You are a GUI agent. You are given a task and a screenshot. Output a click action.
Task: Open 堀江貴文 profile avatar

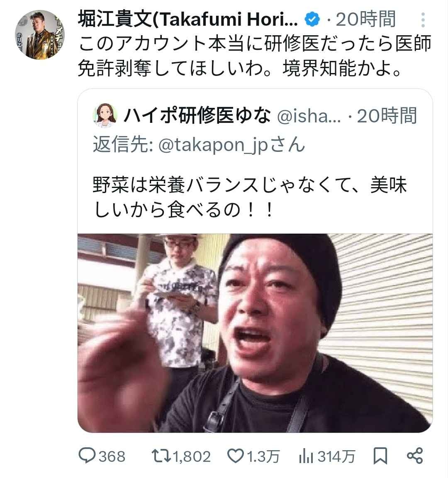40,34
